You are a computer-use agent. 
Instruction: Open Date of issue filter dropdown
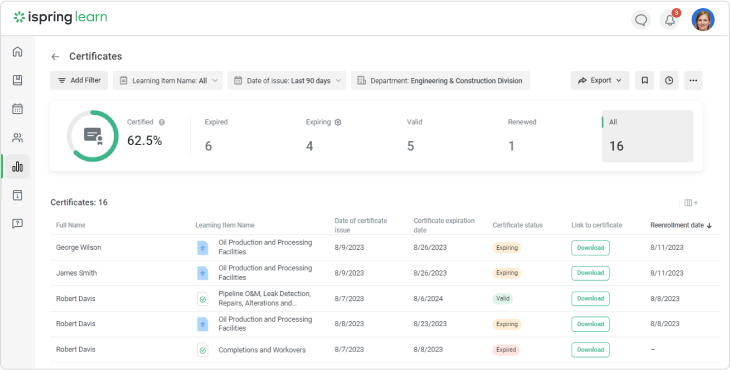(287, 81)
